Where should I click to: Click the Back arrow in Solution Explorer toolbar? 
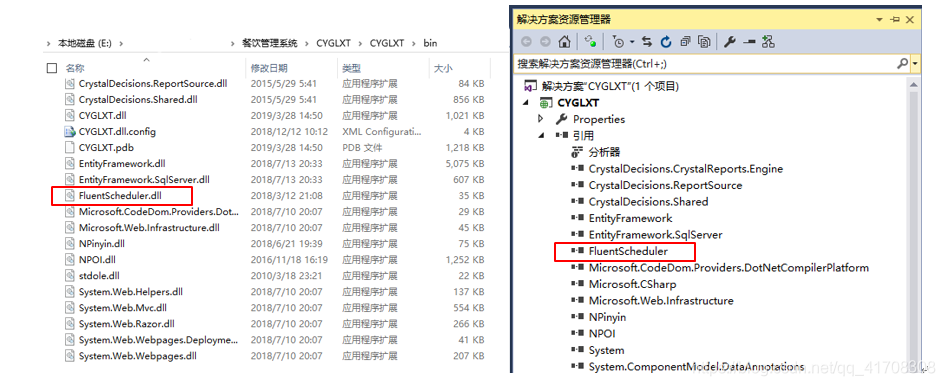pyautogui.click(x=526, y=42)
